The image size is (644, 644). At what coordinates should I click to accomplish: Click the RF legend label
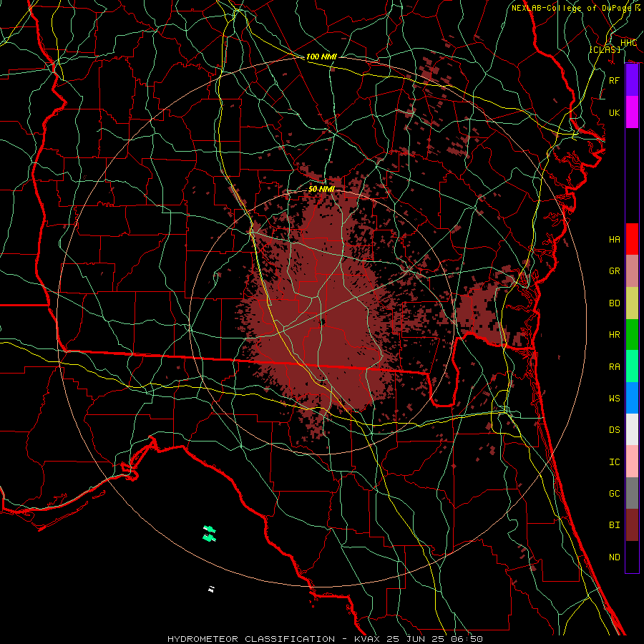click(x=615, y=80)
